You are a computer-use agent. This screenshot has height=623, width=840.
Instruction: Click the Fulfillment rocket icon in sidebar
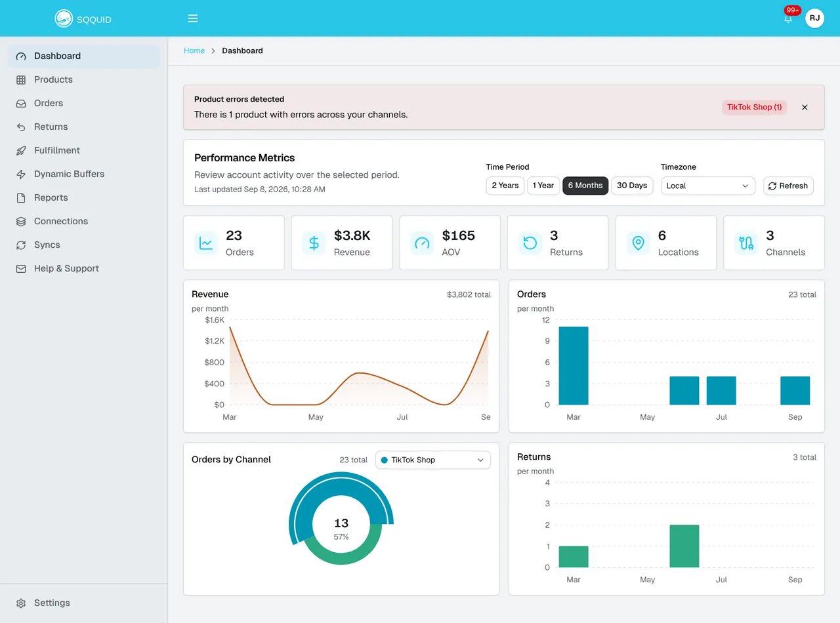pyautogui.click(x=21, y=150)
